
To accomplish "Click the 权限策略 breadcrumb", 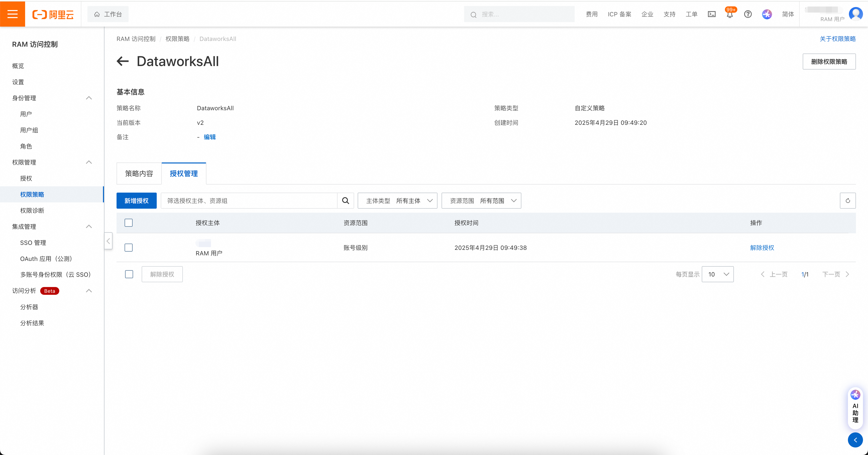I will [x=177, y=39].
